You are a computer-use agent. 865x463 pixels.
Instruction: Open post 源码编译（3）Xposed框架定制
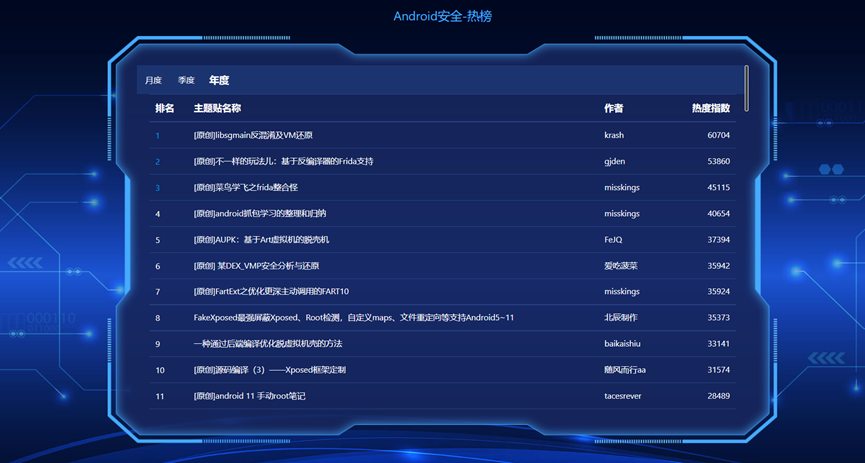point(270,370)
